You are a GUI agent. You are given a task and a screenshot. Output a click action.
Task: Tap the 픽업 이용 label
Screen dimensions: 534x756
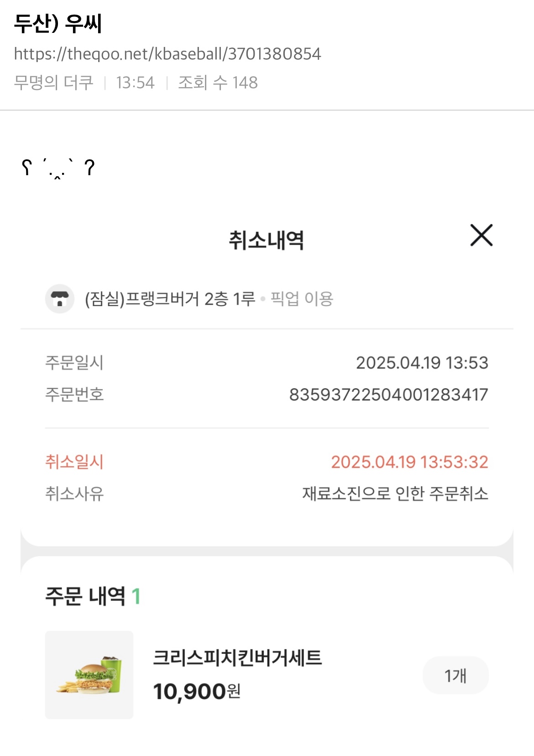tap(302, 299)
